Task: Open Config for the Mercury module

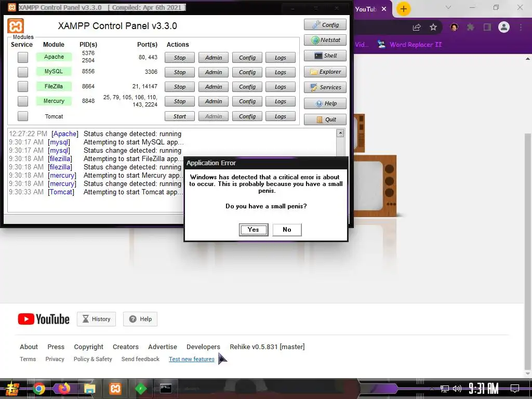Action: (247, 101)
